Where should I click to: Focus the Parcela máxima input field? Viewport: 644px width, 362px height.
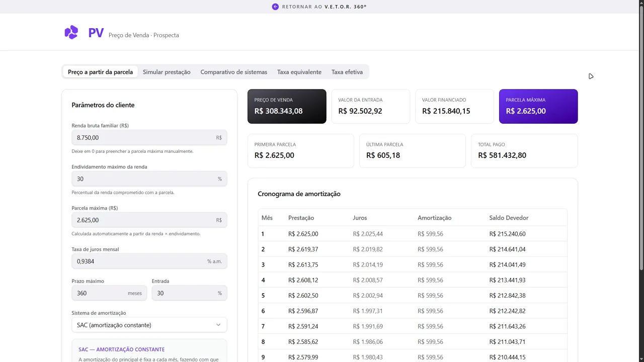[x=149, y=220]
